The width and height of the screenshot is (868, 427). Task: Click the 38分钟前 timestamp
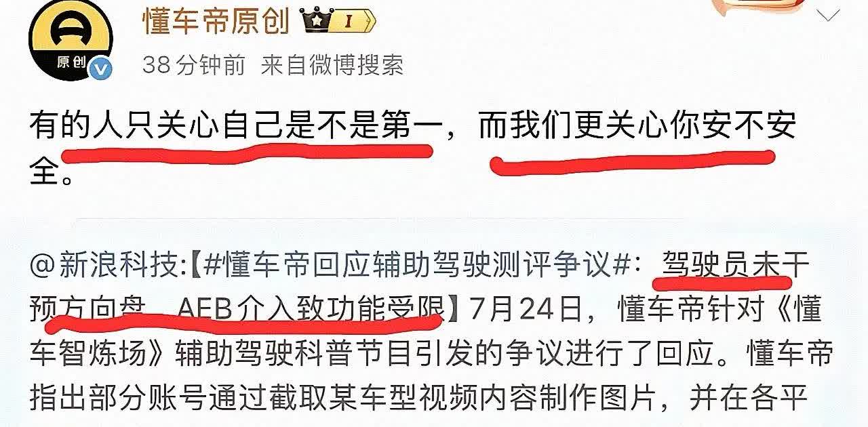pos(195,65)
